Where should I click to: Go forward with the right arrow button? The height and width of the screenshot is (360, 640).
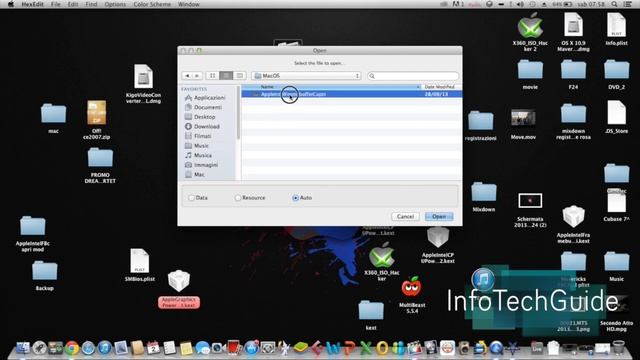click(x=197, y=76)
